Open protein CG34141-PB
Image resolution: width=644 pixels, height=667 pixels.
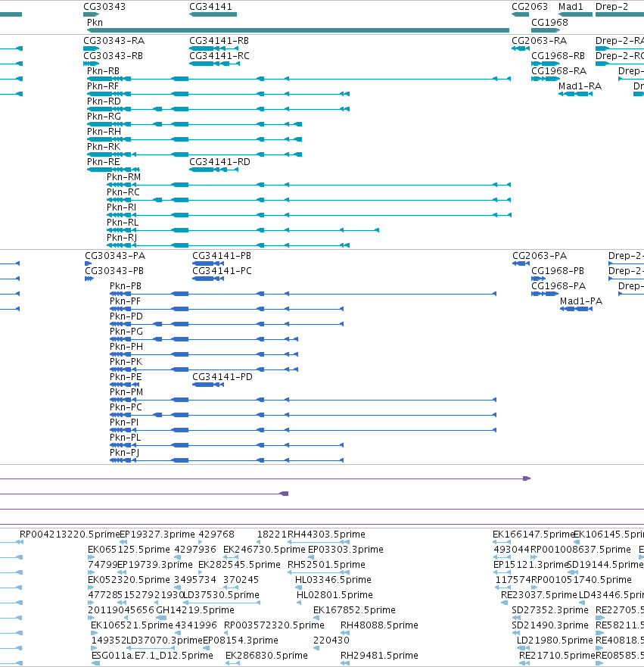click(222, 256)
